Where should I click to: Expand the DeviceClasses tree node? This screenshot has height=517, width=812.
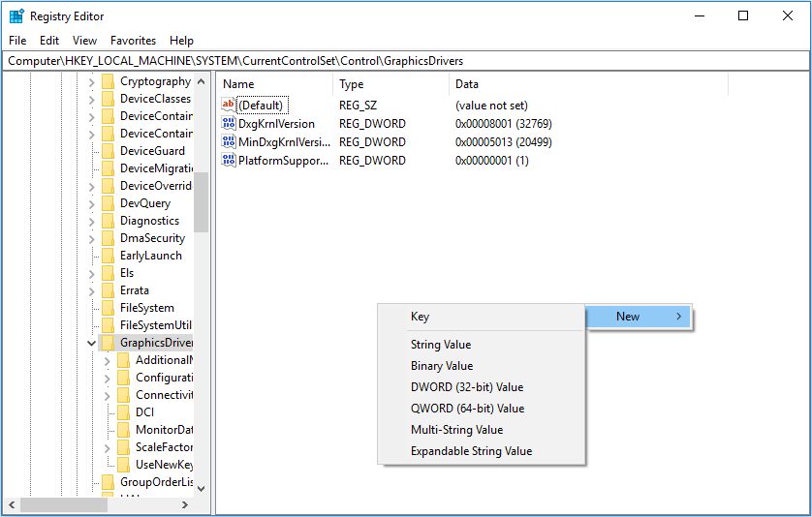(92, 100)
